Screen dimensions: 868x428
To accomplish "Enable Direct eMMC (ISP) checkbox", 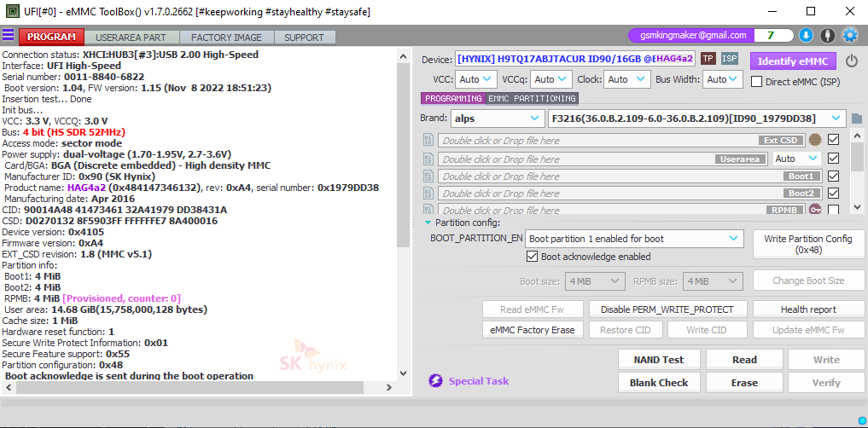I will click(x=756, y=82).
